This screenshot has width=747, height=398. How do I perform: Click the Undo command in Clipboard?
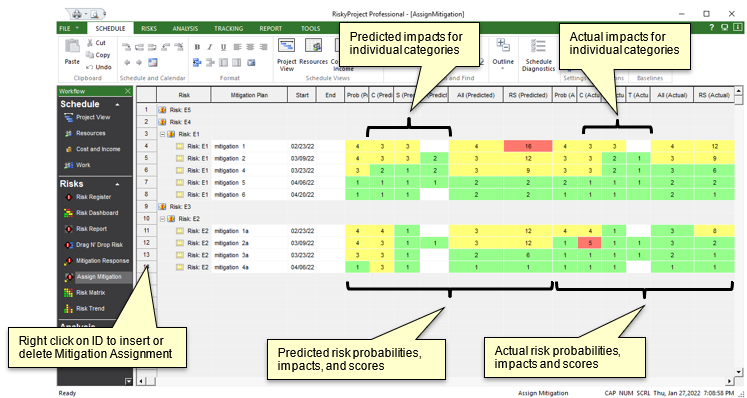98,67
